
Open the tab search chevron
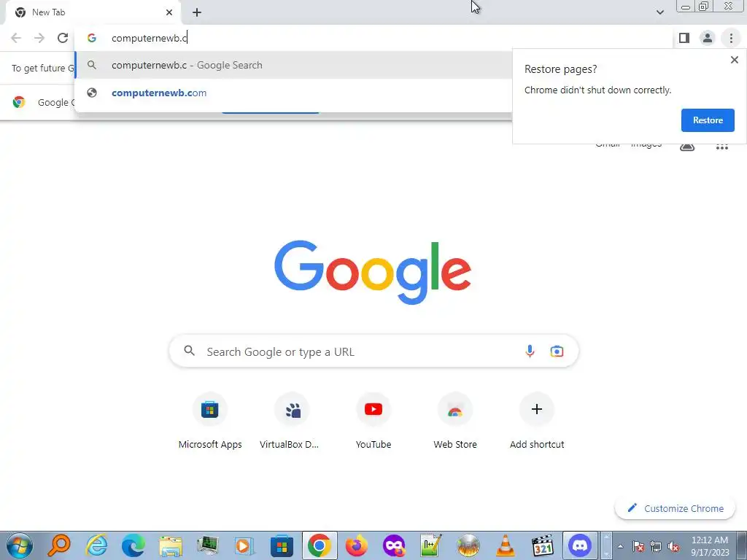[659, 12]
